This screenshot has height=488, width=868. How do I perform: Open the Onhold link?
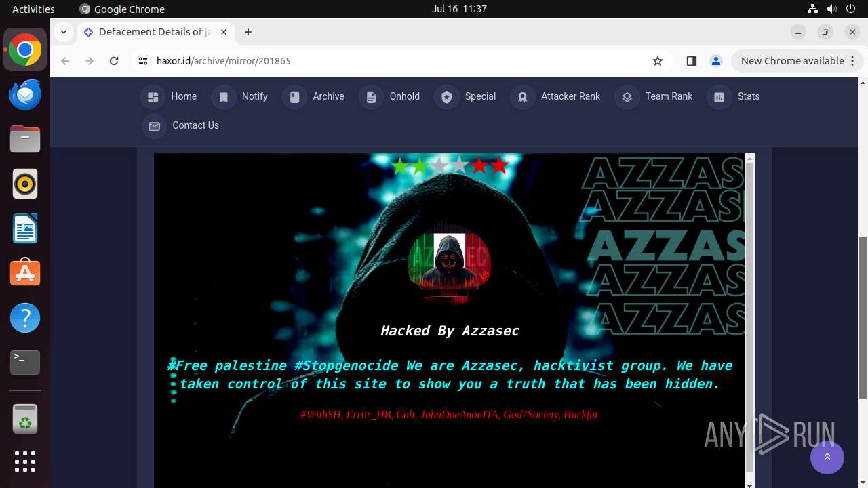click(x=404, y=96)
